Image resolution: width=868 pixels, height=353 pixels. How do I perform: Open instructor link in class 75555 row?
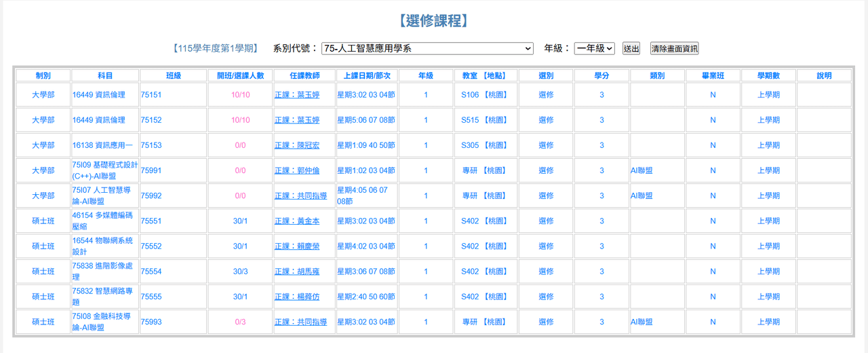(297, 297)
